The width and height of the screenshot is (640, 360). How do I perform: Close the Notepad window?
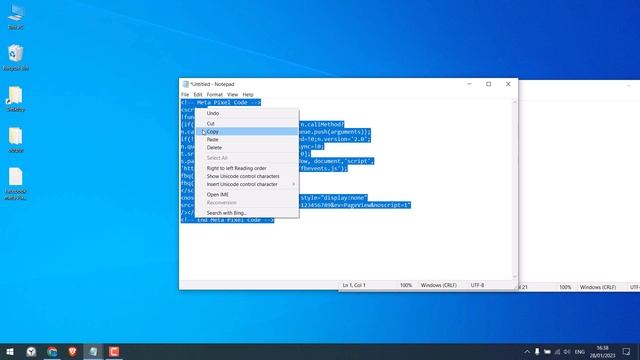click(x=508, y=84)
